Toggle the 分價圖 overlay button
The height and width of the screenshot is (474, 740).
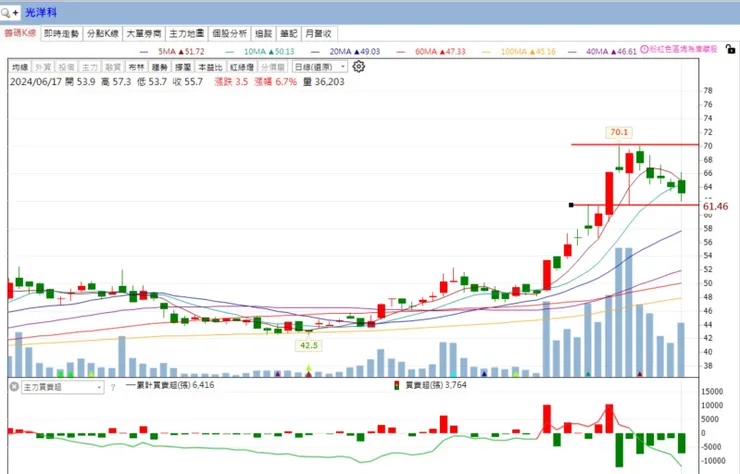point(273,67)
